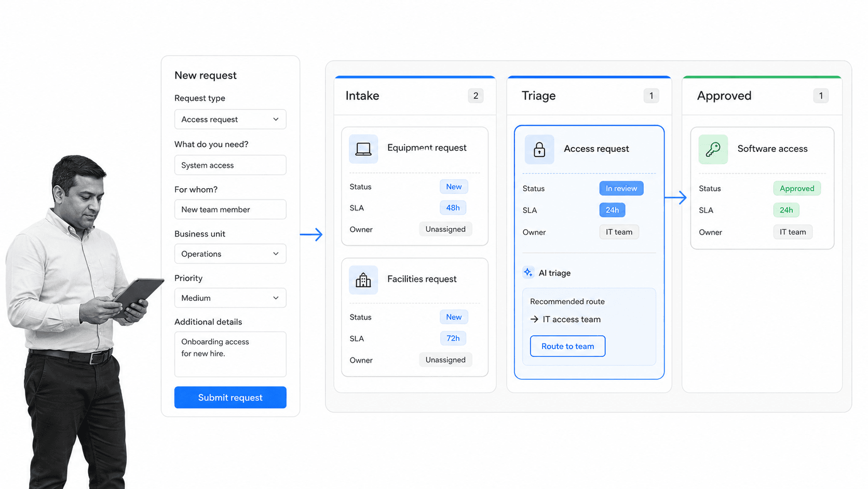Focus the What do you need field

230,165
